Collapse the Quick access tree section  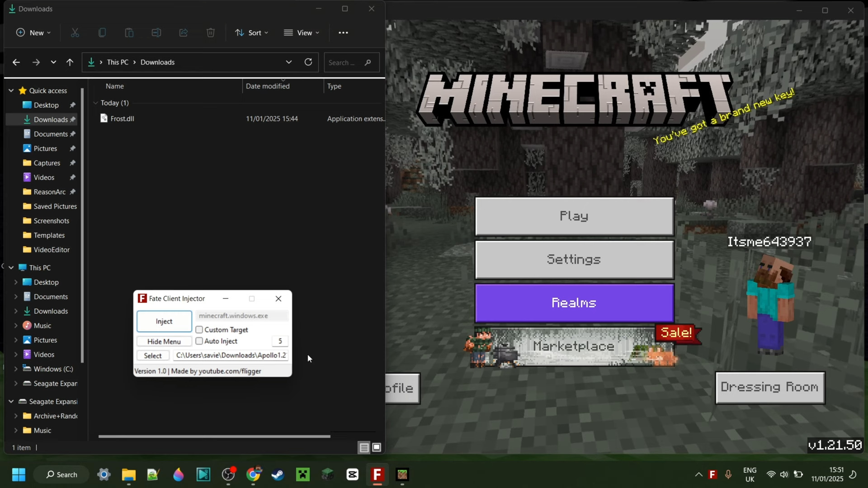(x=11, y=90)
